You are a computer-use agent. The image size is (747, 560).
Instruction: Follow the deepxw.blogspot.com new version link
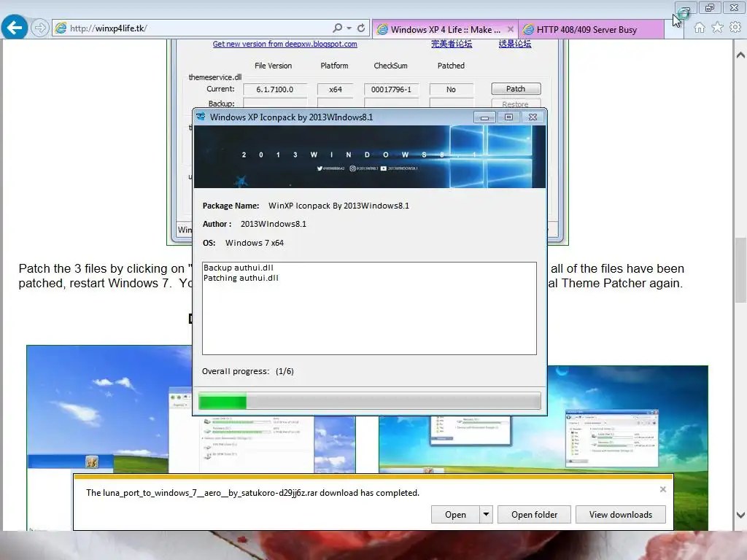[285, 44]
